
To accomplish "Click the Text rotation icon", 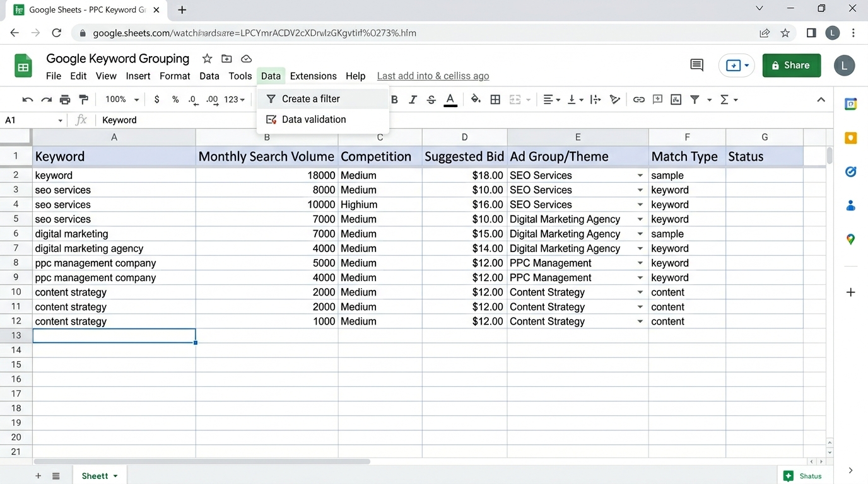I will 615,100.
